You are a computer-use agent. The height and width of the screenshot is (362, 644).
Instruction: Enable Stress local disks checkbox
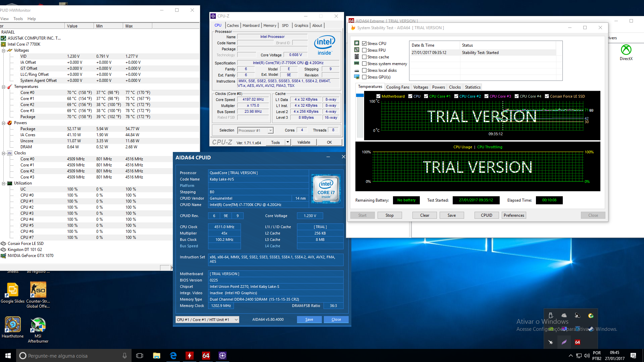[x=364, y=70]
